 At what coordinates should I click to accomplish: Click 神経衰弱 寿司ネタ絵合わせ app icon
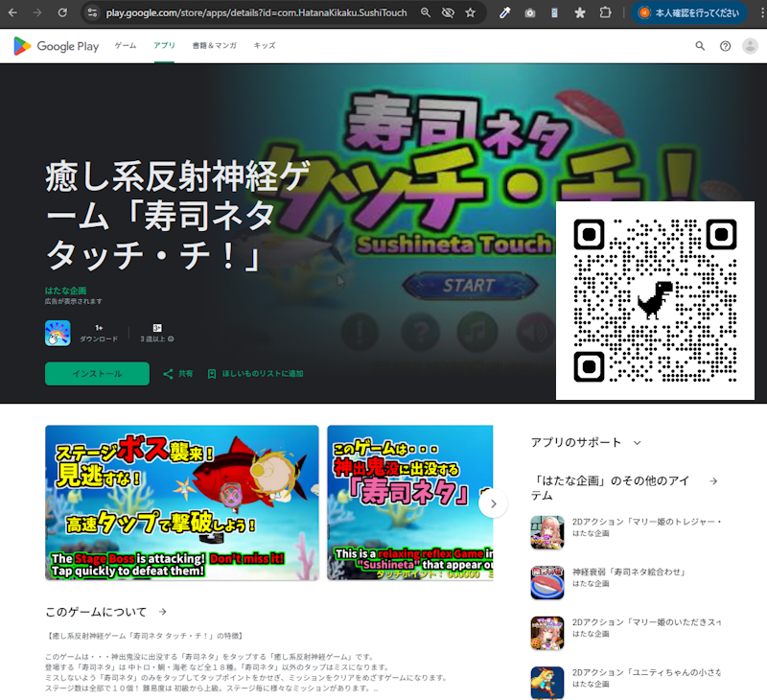[547, 583]
